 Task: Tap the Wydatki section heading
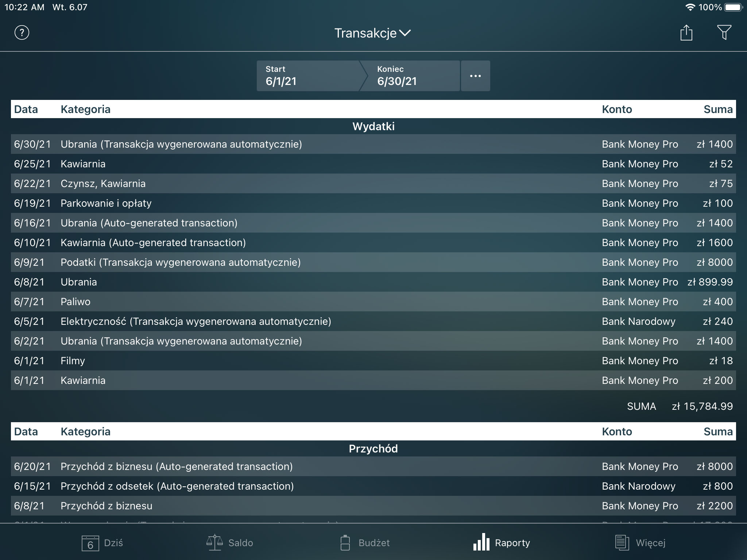tap(373, 127)
